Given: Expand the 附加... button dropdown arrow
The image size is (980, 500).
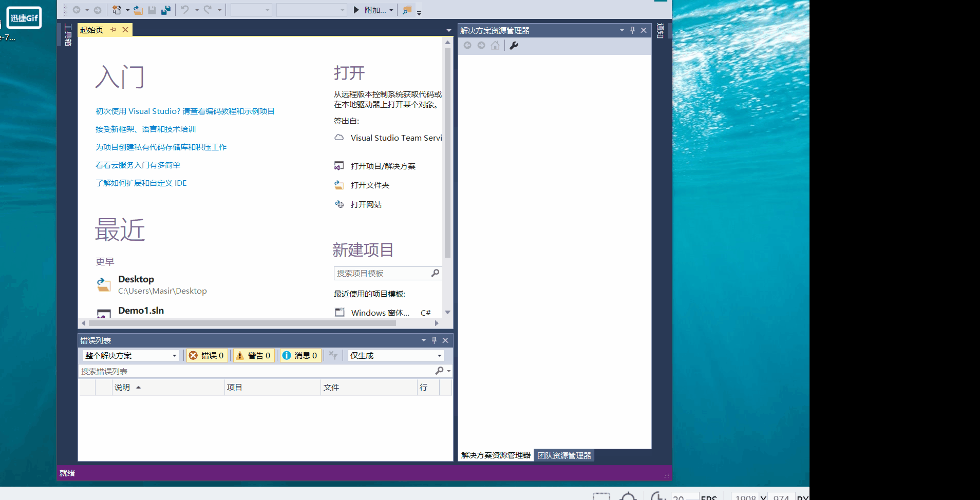Looking at the screenshot, I should click(x=391, y=10).
